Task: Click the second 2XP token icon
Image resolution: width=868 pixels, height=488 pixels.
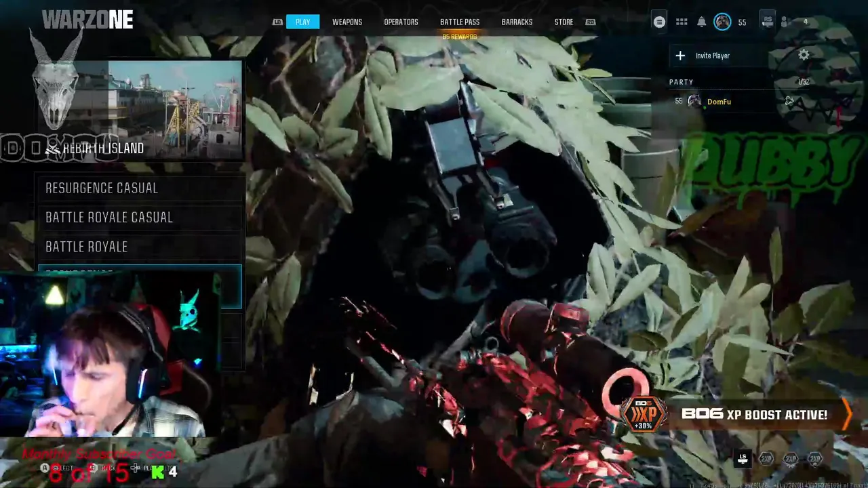Action: coord(791,459)
